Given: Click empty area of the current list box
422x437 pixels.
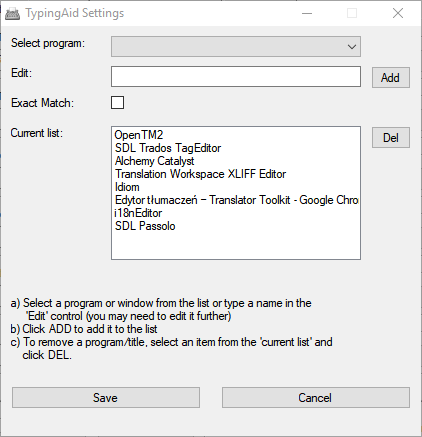Looking at the screenshot, I should 236,246.
